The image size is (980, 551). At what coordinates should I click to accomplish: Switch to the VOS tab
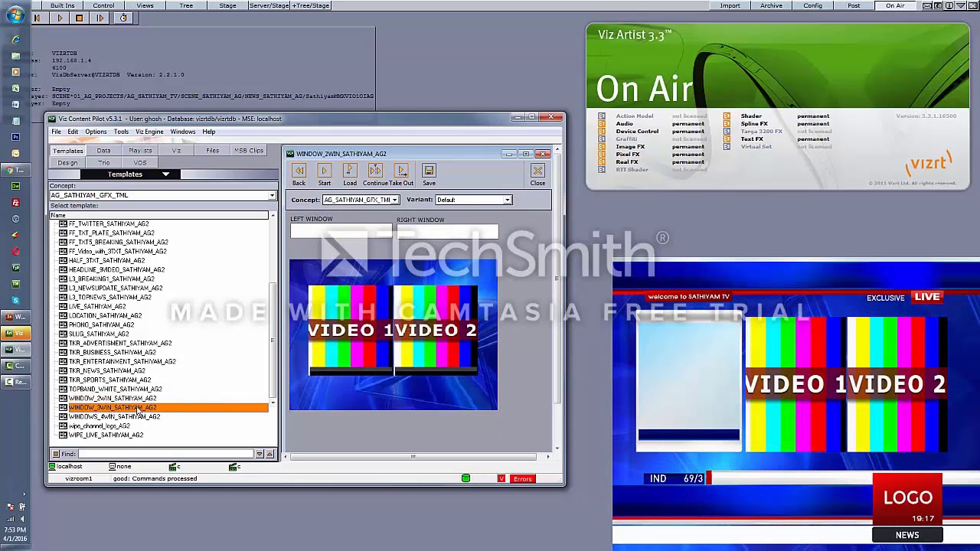(140, 162)
